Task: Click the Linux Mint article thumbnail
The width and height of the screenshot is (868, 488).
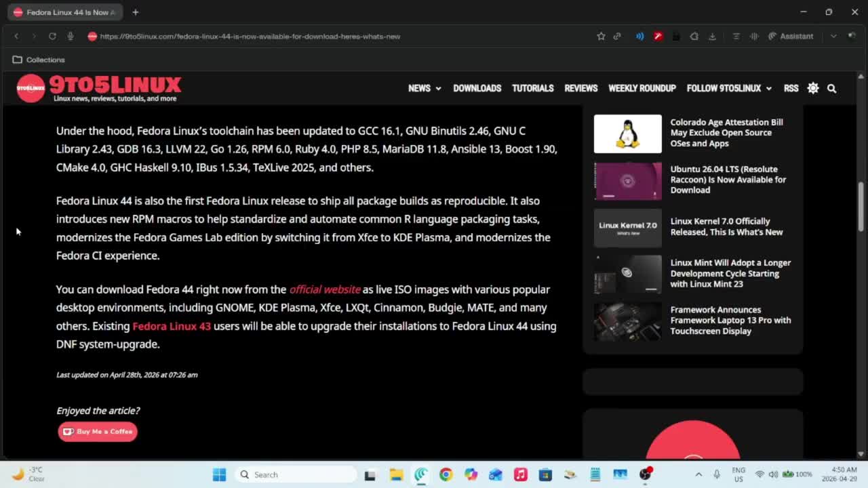Action: (x=627, y=274)
